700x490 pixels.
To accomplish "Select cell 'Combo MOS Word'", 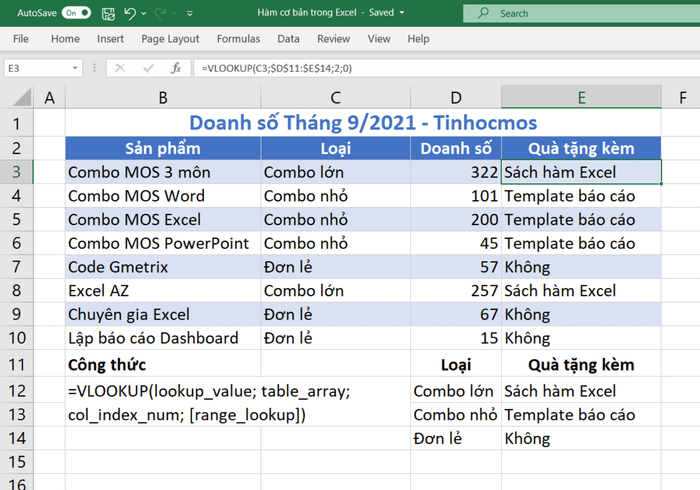I will (x=163, y=195).
